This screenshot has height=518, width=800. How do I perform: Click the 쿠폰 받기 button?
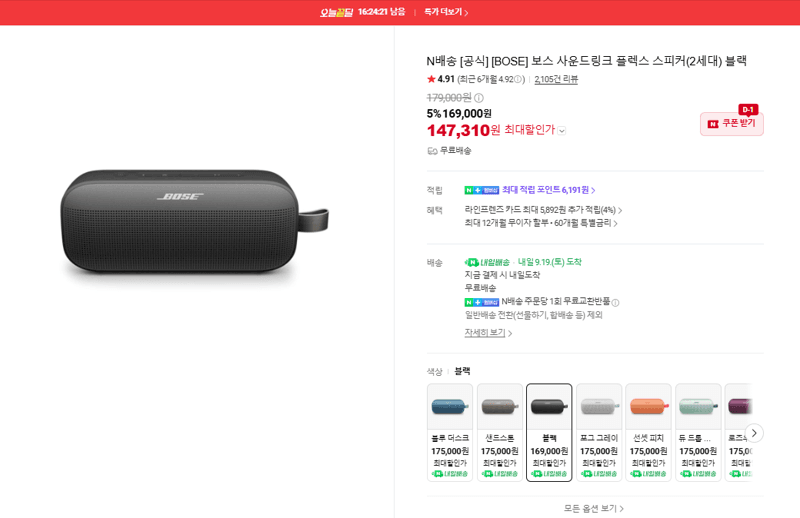coord(732,124)
